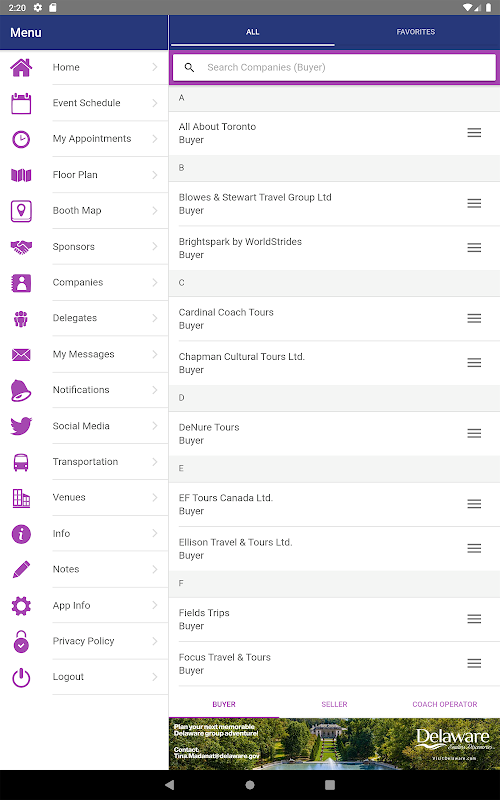500x800 pixels.
Task: Switch to the FAVORITES tab
Action: click(416, 32)
